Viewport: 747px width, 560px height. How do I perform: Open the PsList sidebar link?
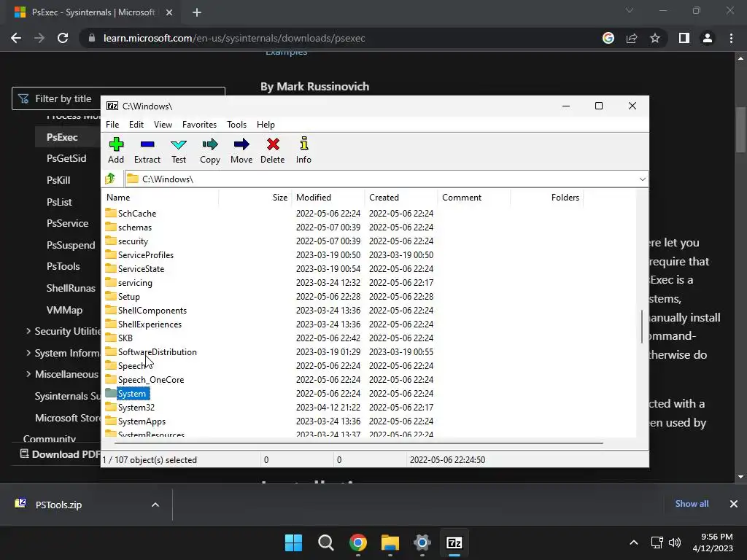(x=59, y=202)
